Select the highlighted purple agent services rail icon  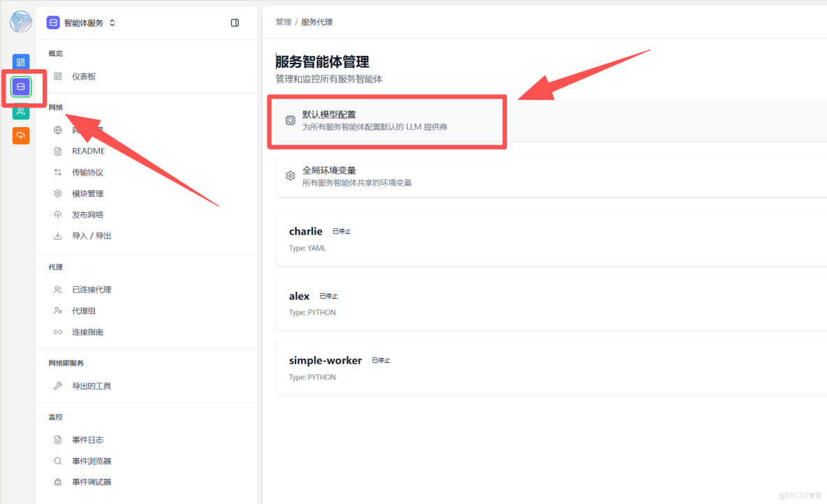tap(20, 87)
